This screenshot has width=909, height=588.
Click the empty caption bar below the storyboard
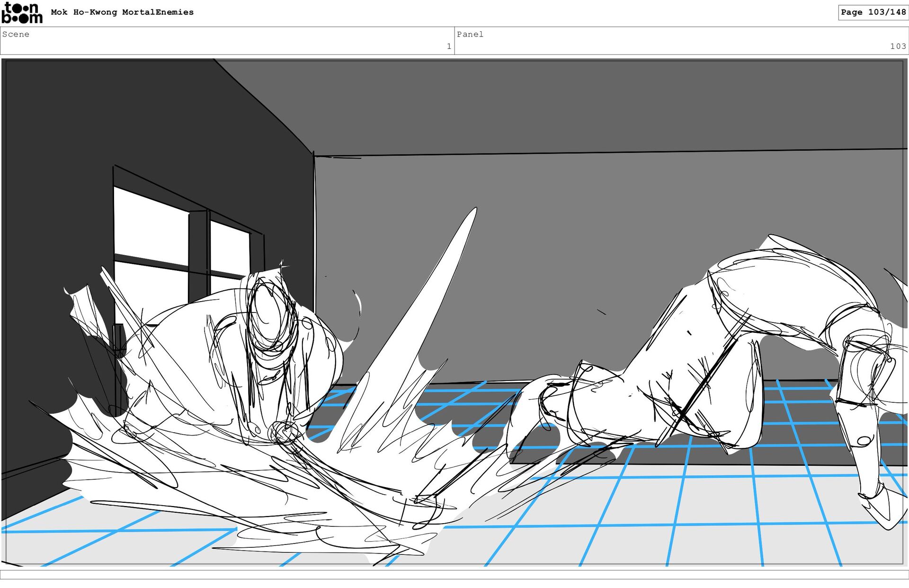click(x=454, y=574)
